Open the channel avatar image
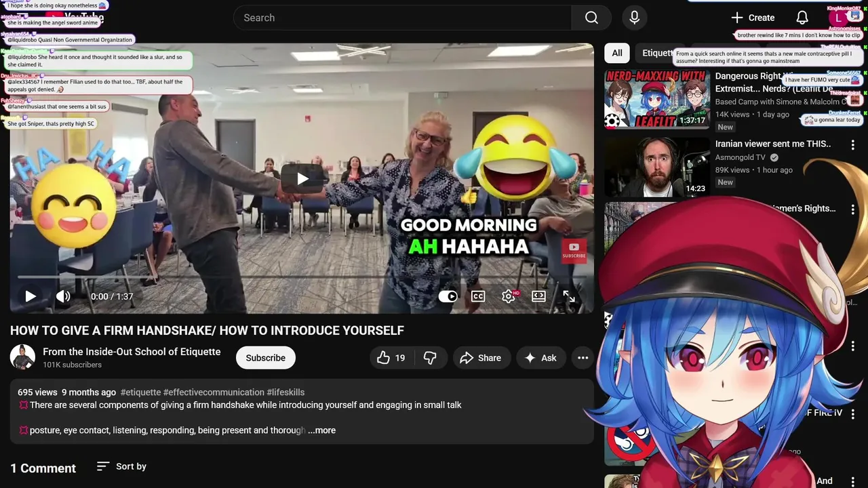Image resolution: width=868 pixels, height=488 pixels. point(22,357)
